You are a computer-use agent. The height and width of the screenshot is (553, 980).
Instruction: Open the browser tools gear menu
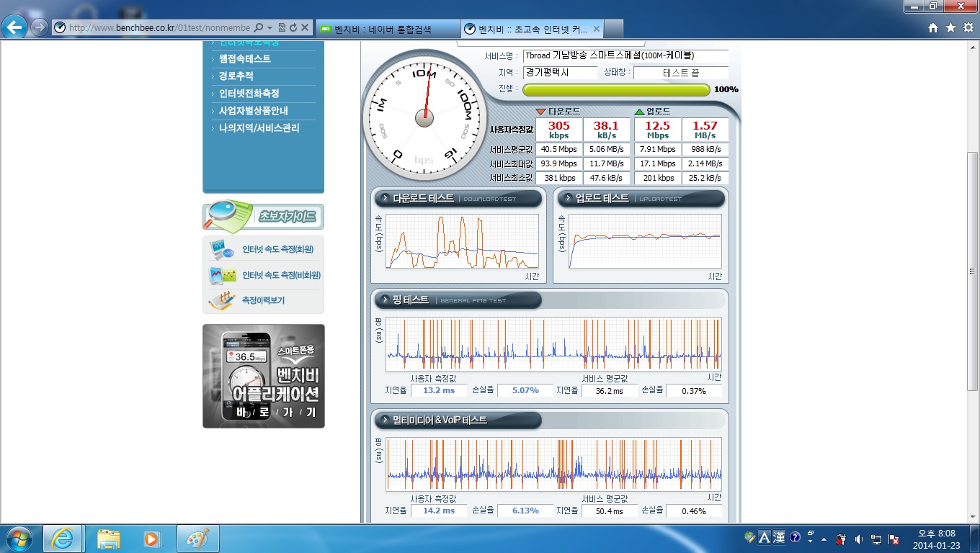click(x=968, y=27)
